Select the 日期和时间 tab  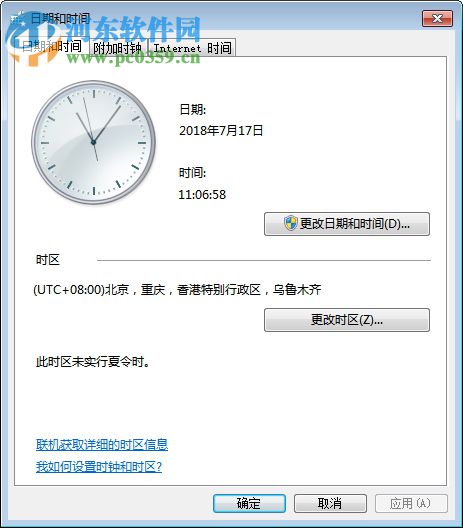[x=52, y=46]
